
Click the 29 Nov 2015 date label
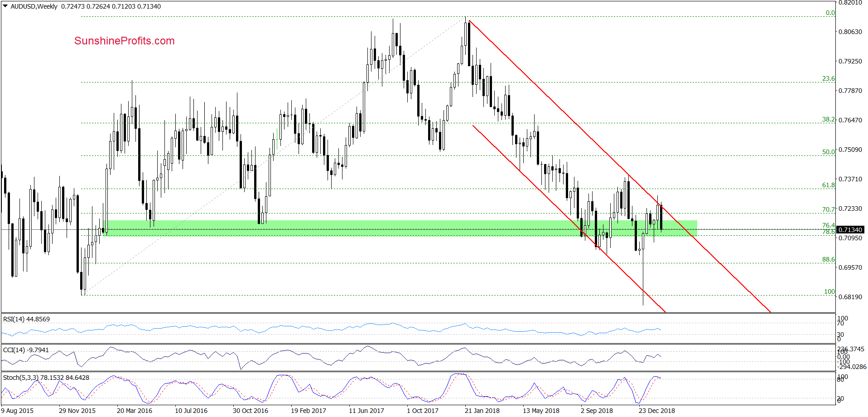(x=77, y=411)
